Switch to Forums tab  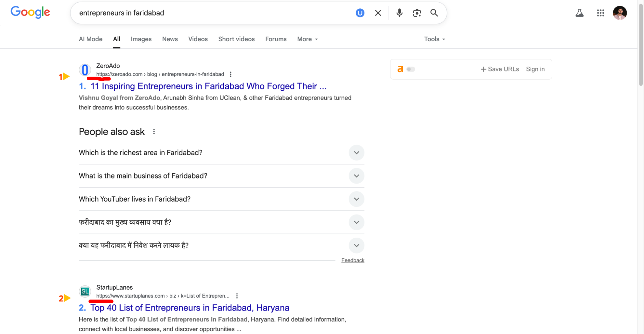pyautogui.click(x=276, y=39)
